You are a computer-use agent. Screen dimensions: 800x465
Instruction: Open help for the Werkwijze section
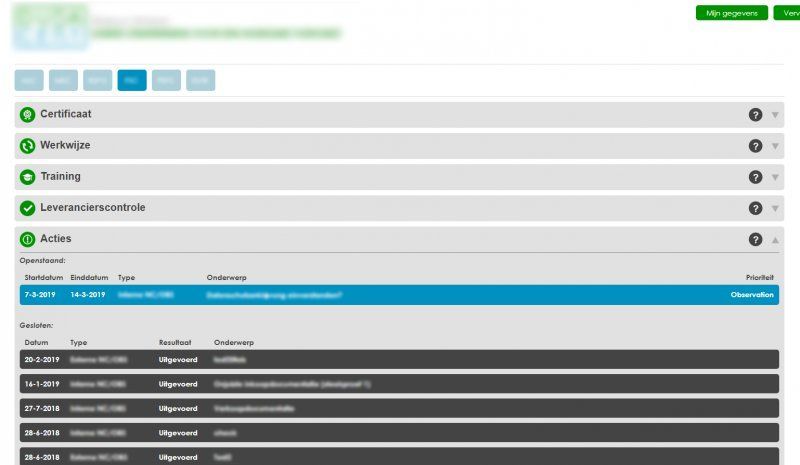point(755,146)
